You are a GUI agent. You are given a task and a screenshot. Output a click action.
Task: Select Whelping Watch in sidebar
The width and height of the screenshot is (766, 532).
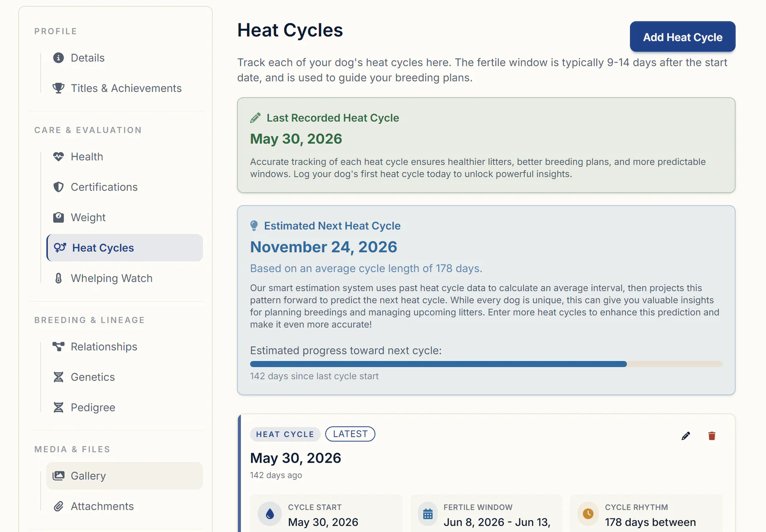coord(124,278)
